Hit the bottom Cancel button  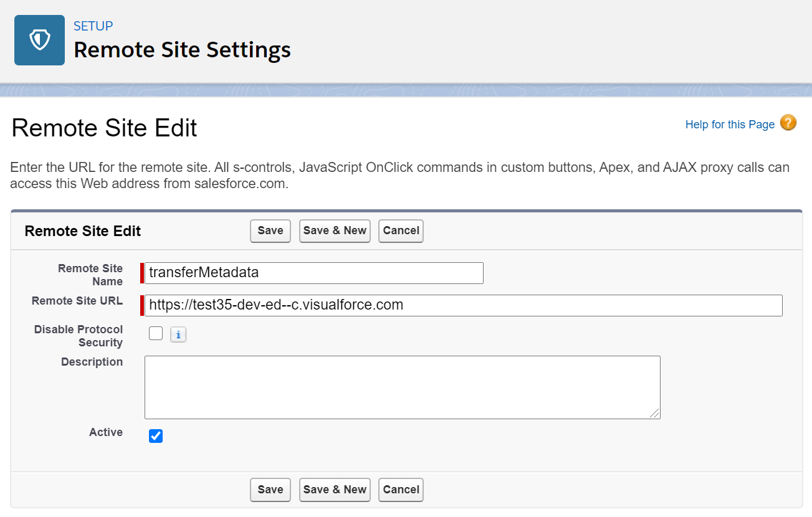point(401,490)
